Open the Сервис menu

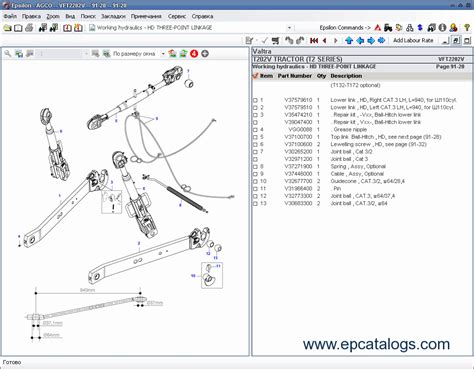[177, 16]
